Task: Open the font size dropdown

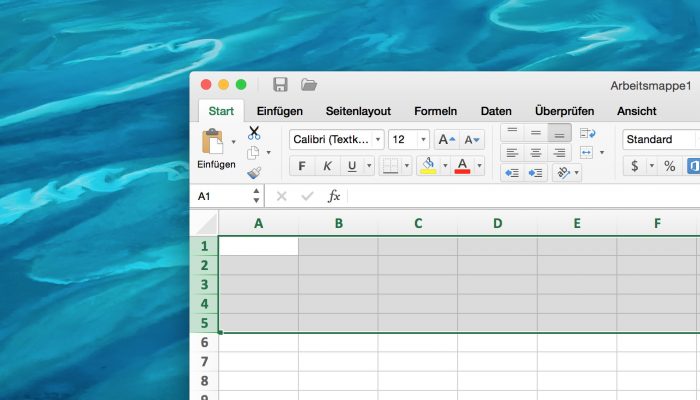Action: [x=423, y=140]
